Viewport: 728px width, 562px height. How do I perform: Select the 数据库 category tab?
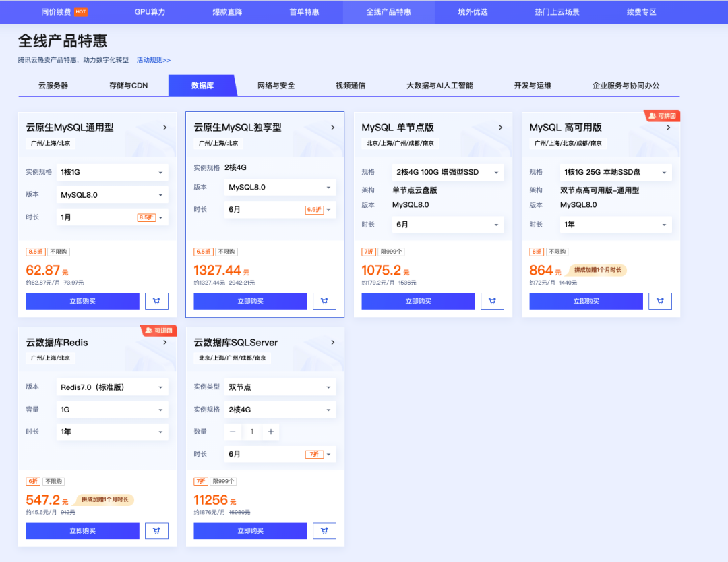[203, 86]
